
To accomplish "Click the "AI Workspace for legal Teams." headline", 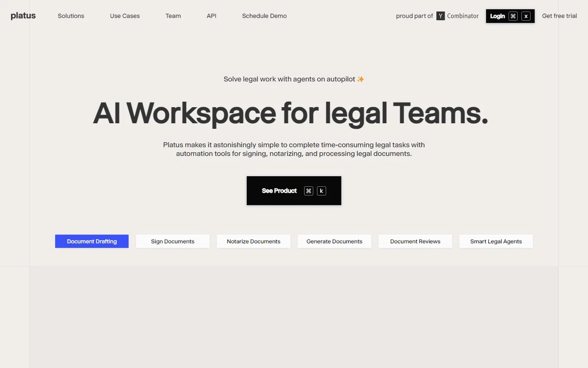I will click(x=290, y=113).
